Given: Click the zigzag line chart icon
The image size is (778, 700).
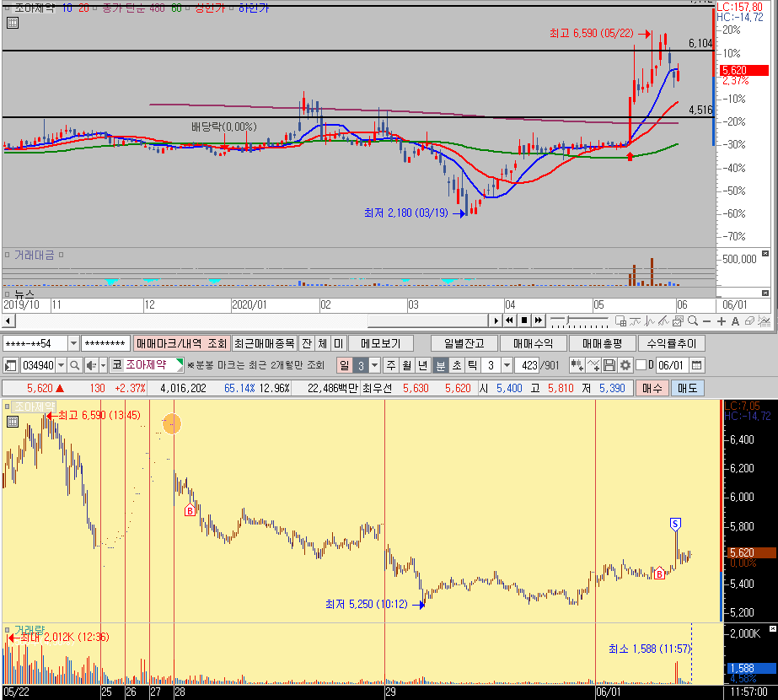Looking at the screenshot, I should coord(649,321).
